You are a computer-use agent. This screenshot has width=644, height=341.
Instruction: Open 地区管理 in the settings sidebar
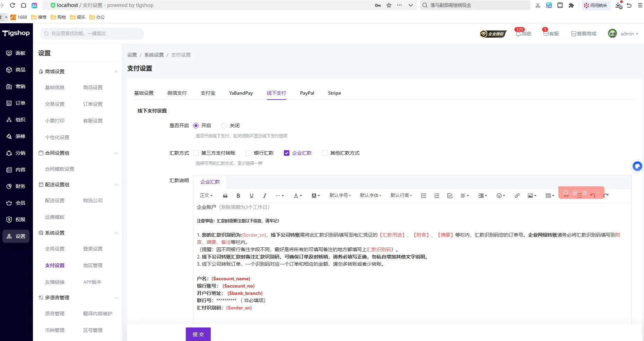(x=93, y=265)
